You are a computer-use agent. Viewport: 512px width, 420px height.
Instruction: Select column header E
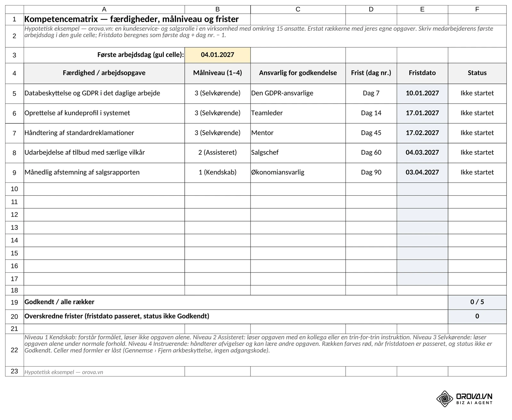[x=422, y=9]
